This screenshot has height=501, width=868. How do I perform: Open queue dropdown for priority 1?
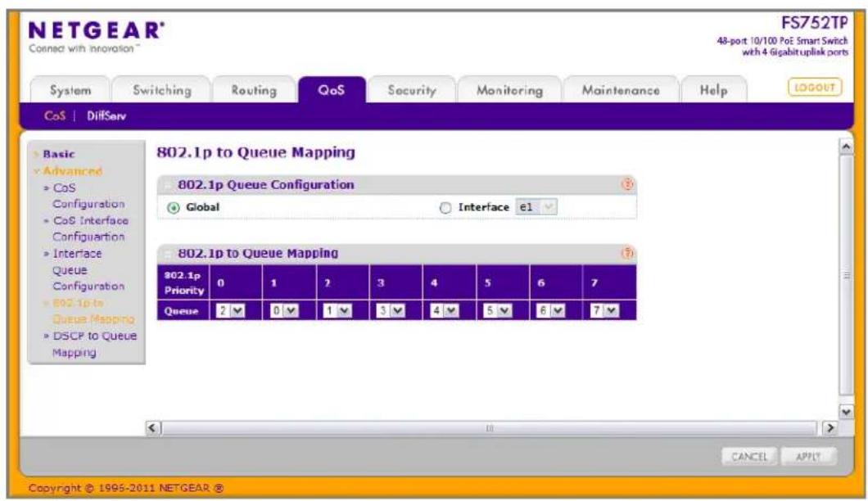(x=284, y=310)
